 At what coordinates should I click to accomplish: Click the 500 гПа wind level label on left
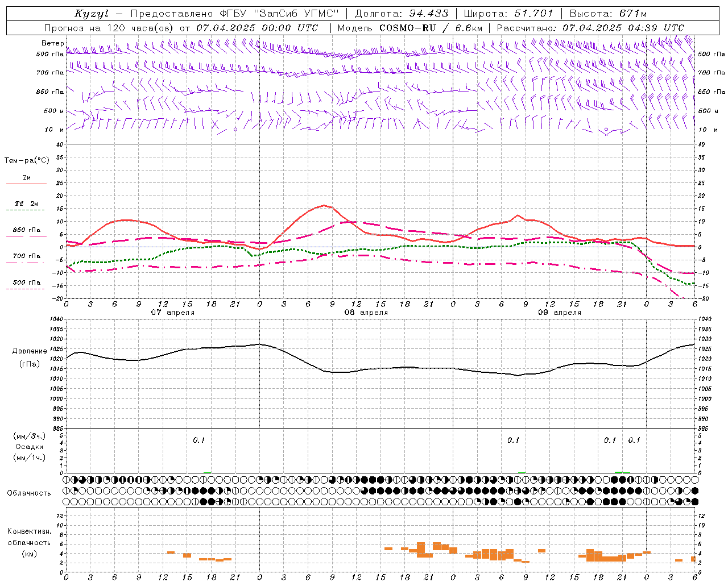pyautogui.click(x=50, y=54)
